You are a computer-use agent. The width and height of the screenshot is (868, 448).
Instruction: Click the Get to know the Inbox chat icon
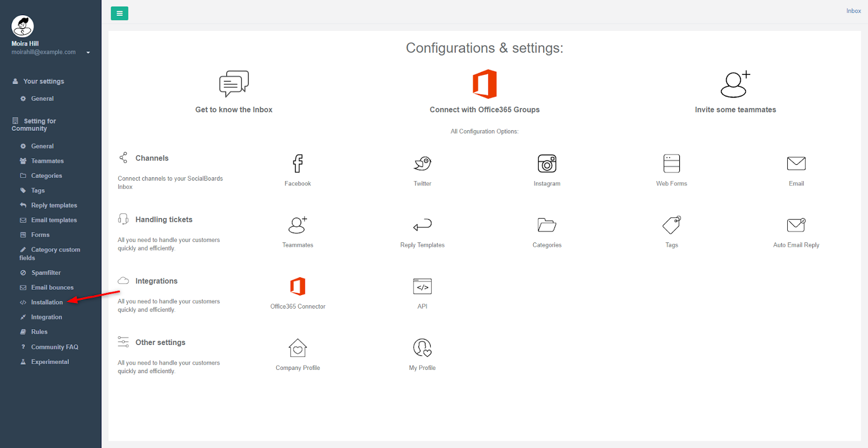pos(234,84)
